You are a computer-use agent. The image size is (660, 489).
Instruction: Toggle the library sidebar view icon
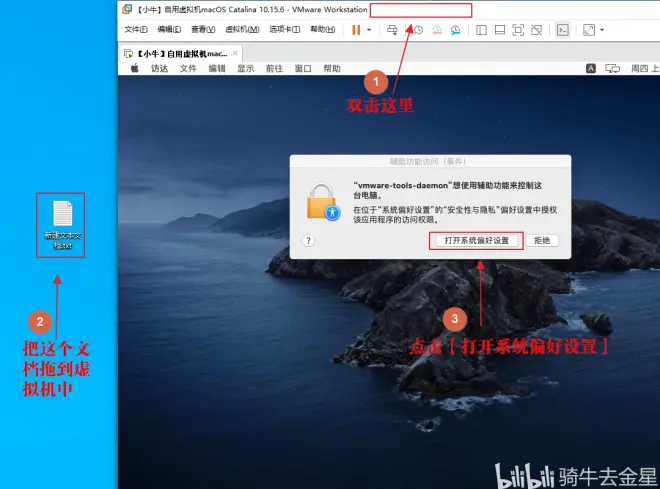pos(482,30)
